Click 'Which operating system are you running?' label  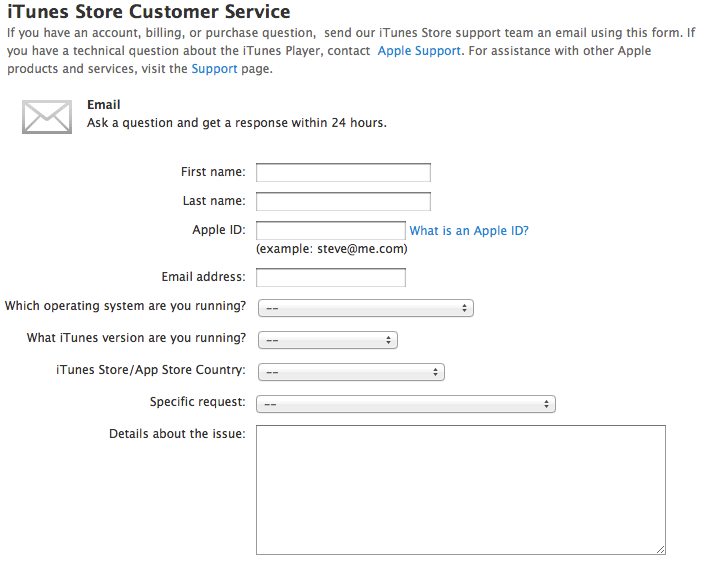point(125,306)
